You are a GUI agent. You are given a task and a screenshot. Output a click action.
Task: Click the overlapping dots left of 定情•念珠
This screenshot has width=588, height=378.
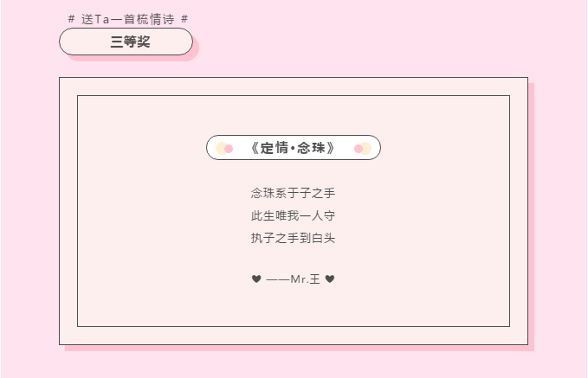coord(224,148)
